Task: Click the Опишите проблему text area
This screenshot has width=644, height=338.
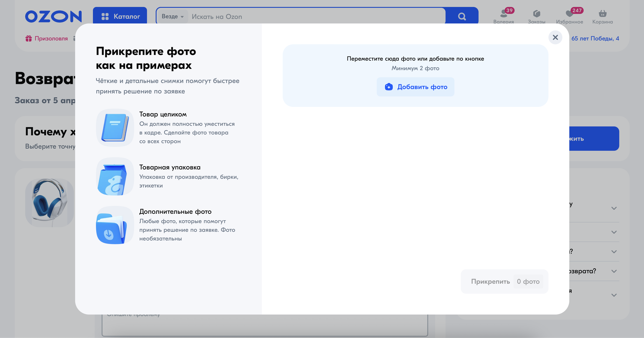Action: [265, 325]
